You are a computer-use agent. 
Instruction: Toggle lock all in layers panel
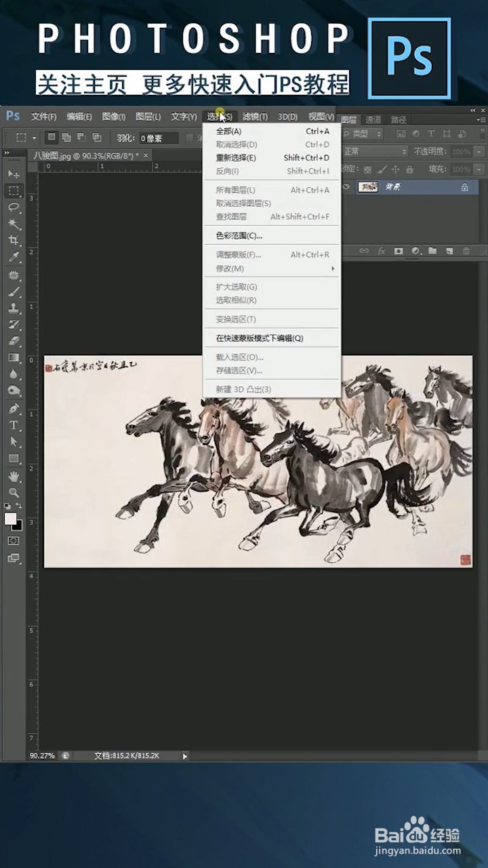[x=410, y=170]
